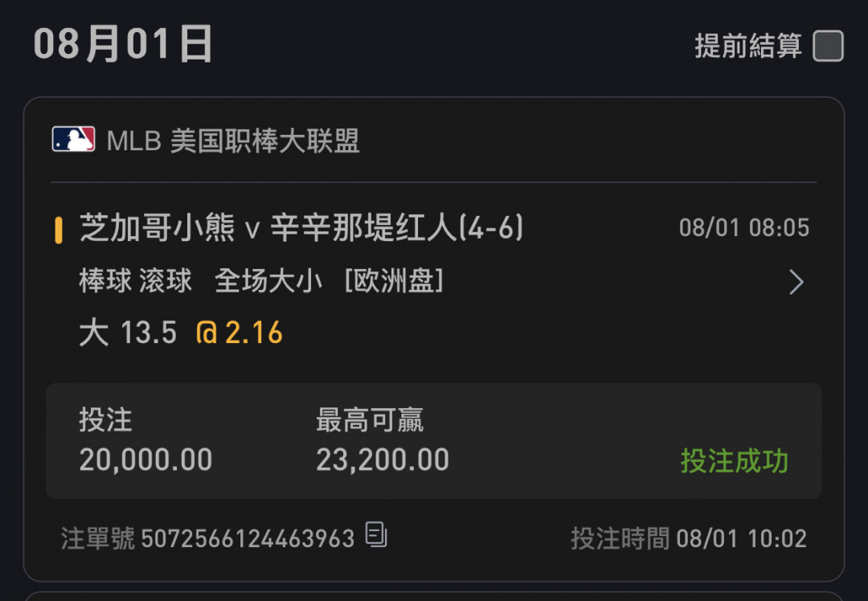Click the yellow status marker beside the match name

58,231
